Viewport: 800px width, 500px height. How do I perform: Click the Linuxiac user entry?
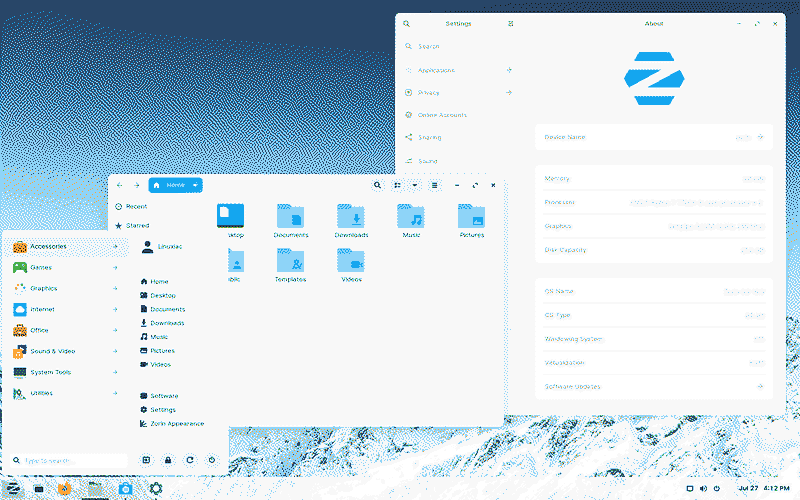tap(162, 247)
